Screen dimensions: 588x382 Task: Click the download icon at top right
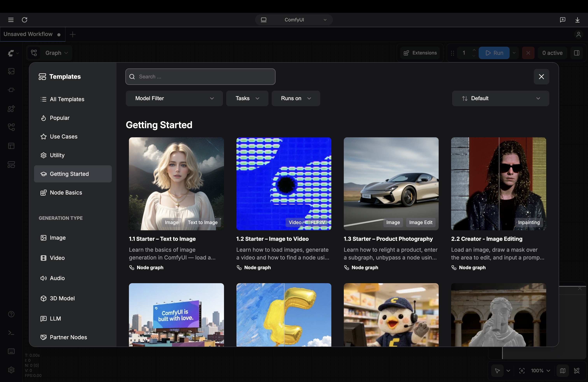(577, 20)
